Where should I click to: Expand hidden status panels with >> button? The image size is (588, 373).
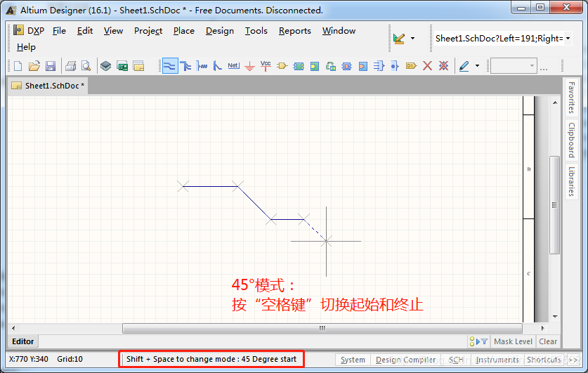[573, 360]
